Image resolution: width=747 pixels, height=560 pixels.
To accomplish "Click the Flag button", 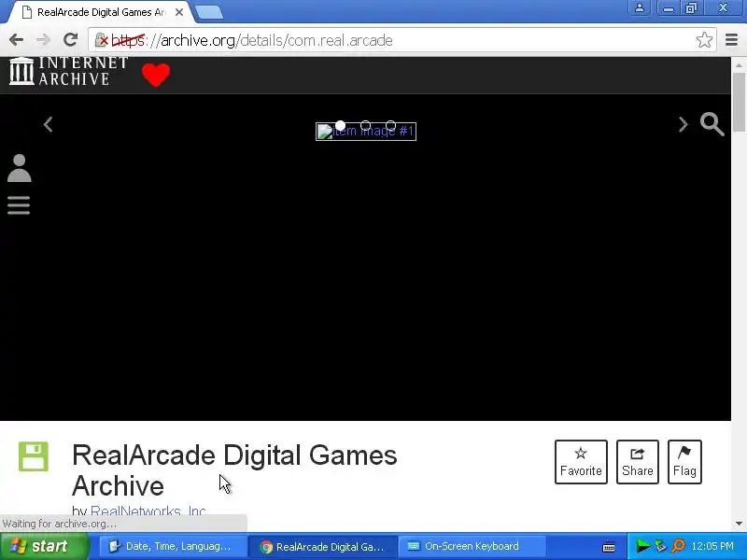I will [684, 462].
